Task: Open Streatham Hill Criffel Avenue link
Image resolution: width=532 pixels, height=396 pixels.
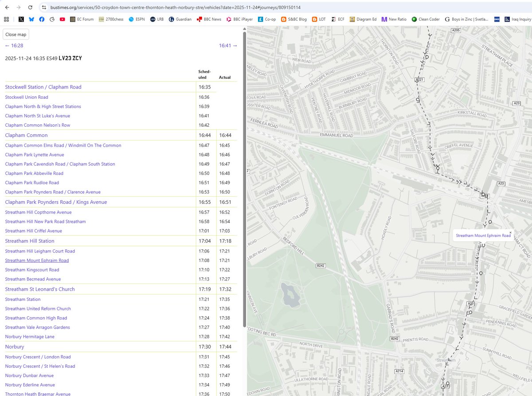Action: tap(33, 231)
